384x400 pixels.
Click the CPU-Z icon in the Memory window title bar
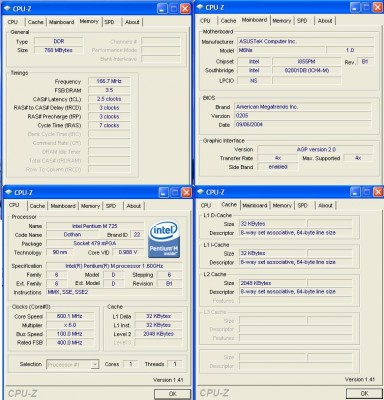coord(7,8)
